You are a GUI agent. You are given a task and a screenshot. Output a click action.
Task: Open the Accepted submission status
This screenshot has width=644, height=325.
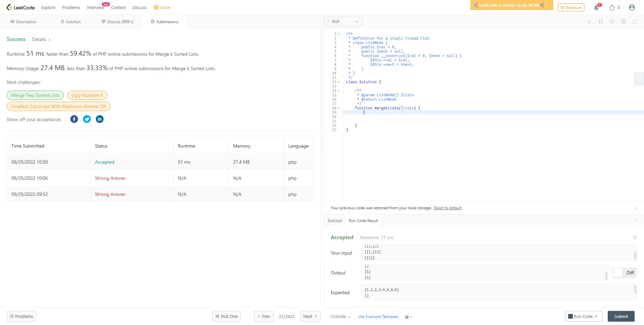pyautogui.click(x=104, y=162)
